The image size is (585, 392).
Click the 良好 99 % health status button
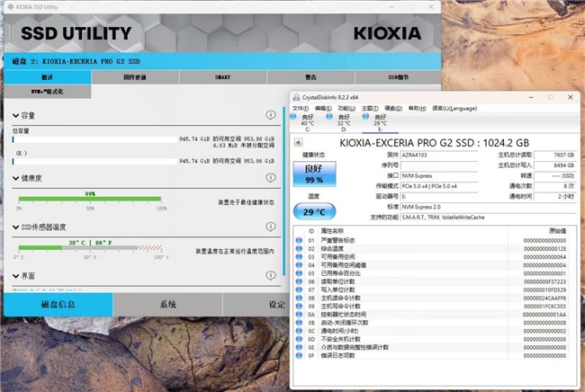[x=314, y=174]
